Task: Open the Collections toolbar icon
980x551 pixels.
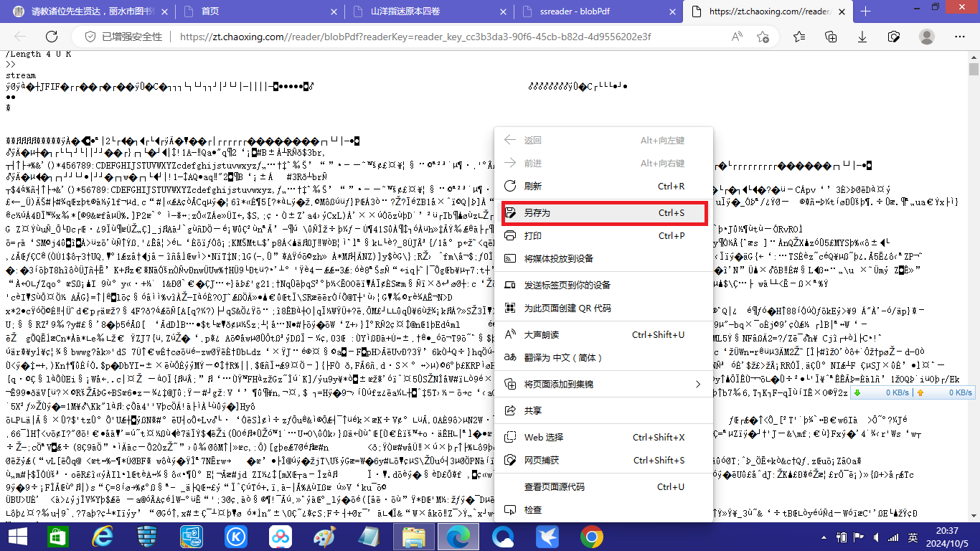Action: click(x=831, y=37)
